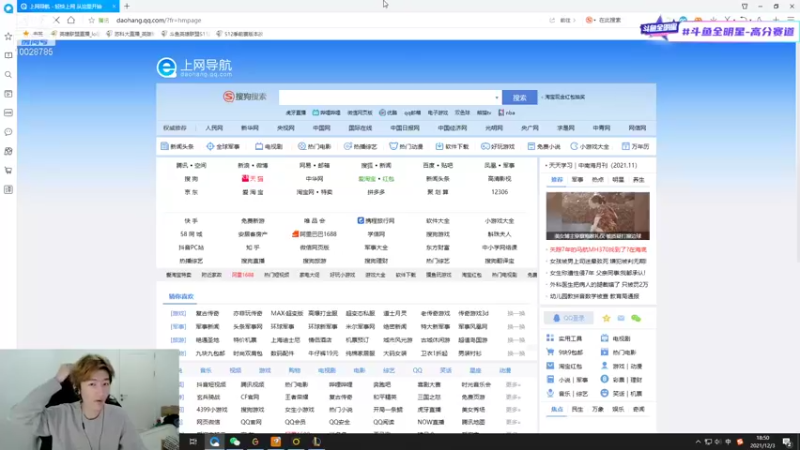Viewport: 800px width, 450px height.
Task: Open shopping cart icon in browser sidebar
Action: point(8,170)
